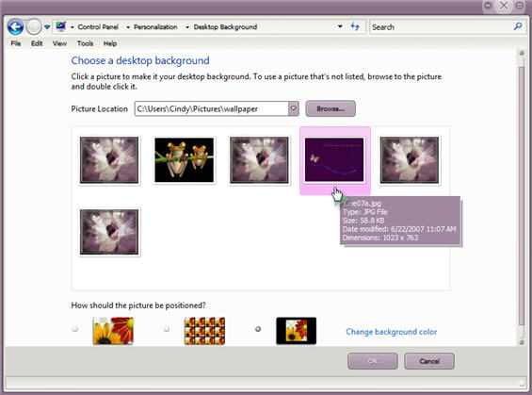This screenshot has height=395, width=532.
Task: Select the center position radio button
Action: 258,329
